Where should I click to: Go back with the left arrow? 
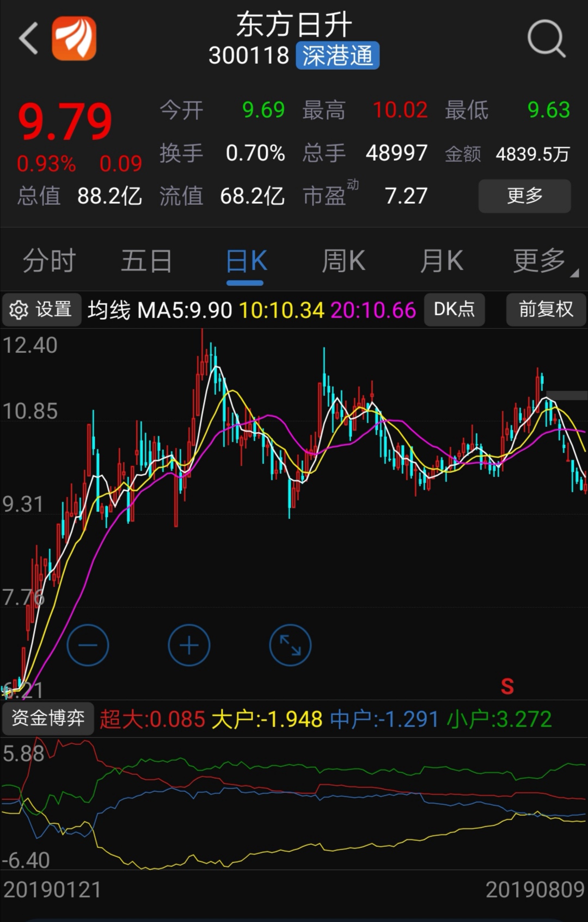click(x=28, y=39)
